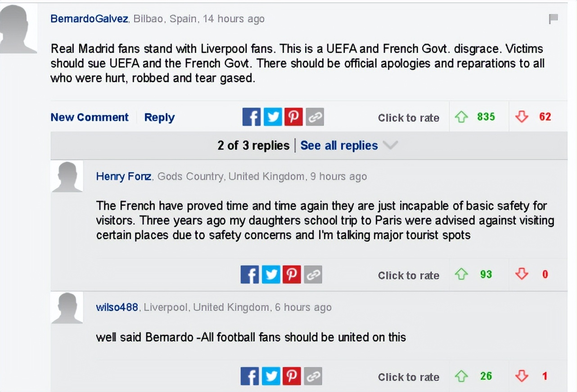Downvote wilso488's reply
The image size is (577, 392).
point(522,376)
